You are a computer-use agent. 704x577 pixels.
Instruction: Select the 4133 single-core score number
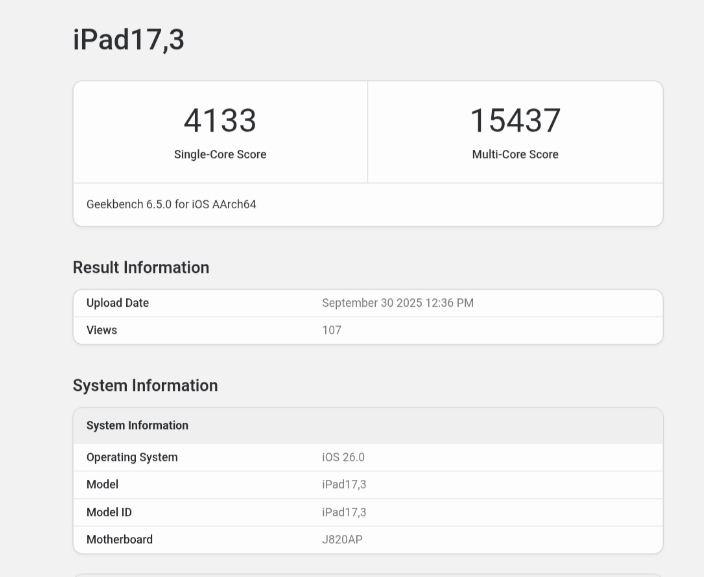coord(220,121)
